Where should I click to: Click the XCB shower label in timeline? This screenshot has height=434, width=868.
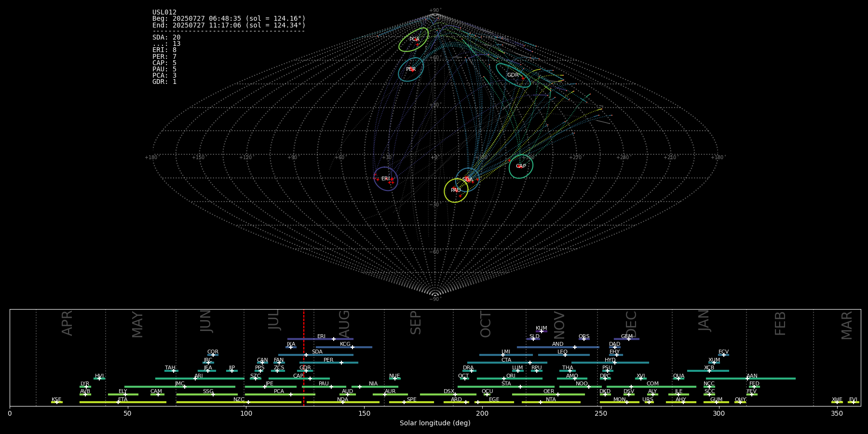tap(709, 368)
